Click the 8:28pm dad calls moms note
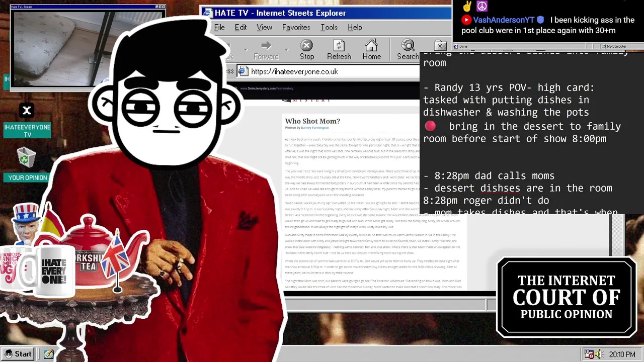 489,175
